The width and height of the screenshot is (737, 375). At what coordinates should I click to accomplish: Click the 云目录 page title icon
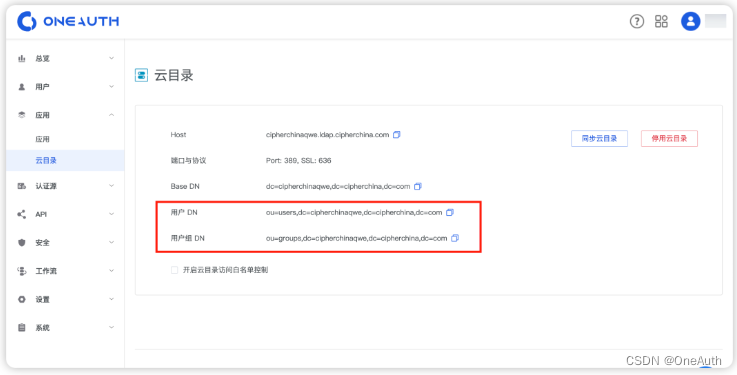tap(141, 75)
